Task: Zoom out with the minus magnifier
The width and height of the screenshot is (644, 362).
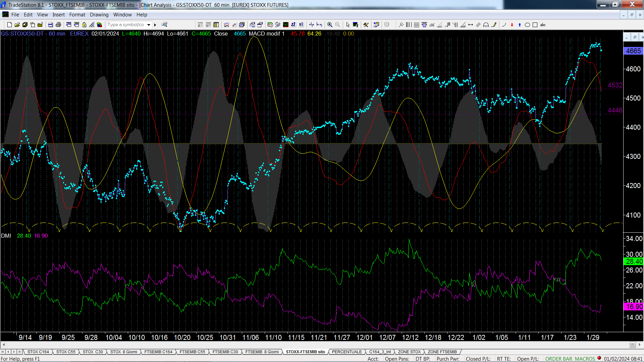Action: (337, 25)
